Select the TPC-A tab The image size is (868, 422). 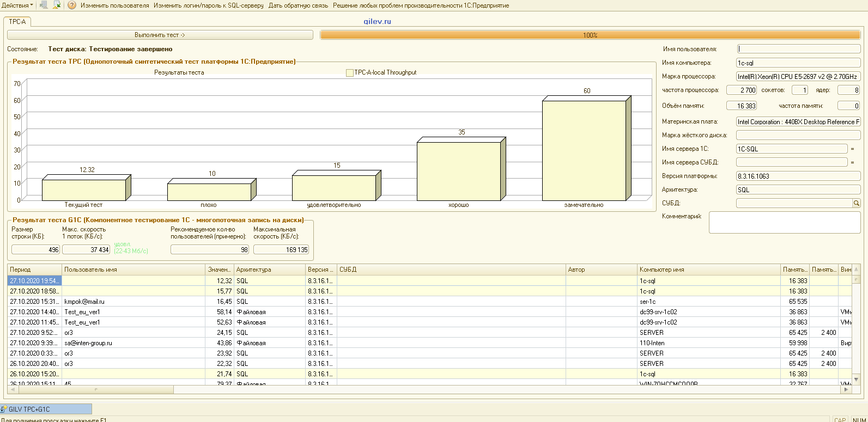(17, 22)
